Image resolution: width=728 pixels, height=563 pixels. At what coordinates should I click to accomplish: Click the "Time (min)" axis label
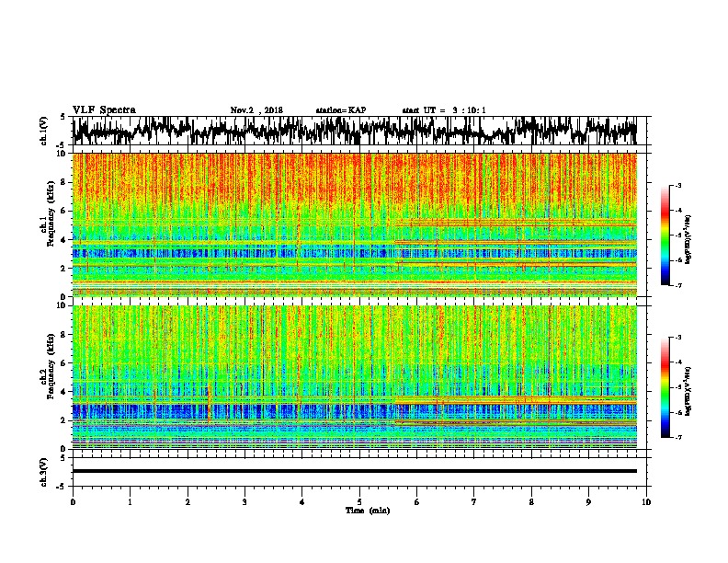[x=368, y=511]
